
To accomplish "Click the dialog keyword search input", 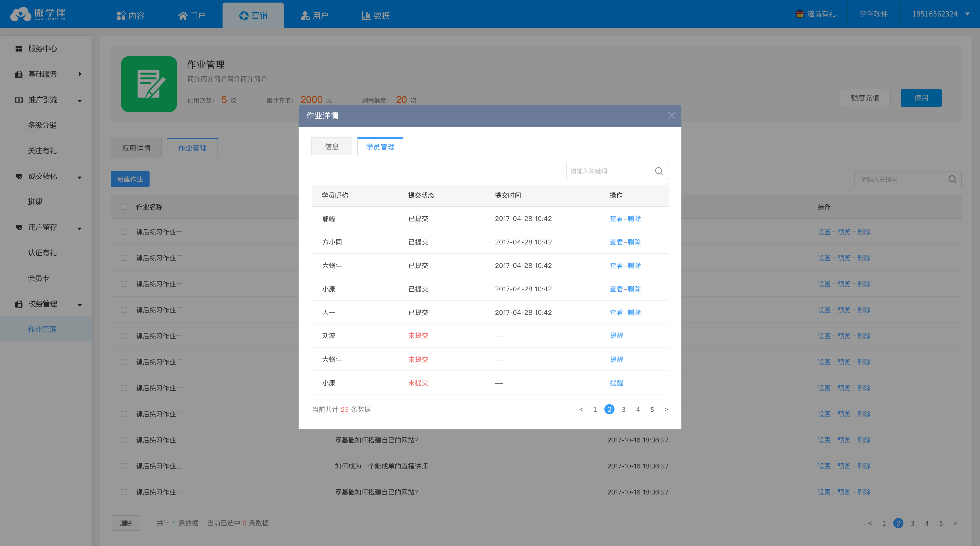I will [x=617, y=171].
